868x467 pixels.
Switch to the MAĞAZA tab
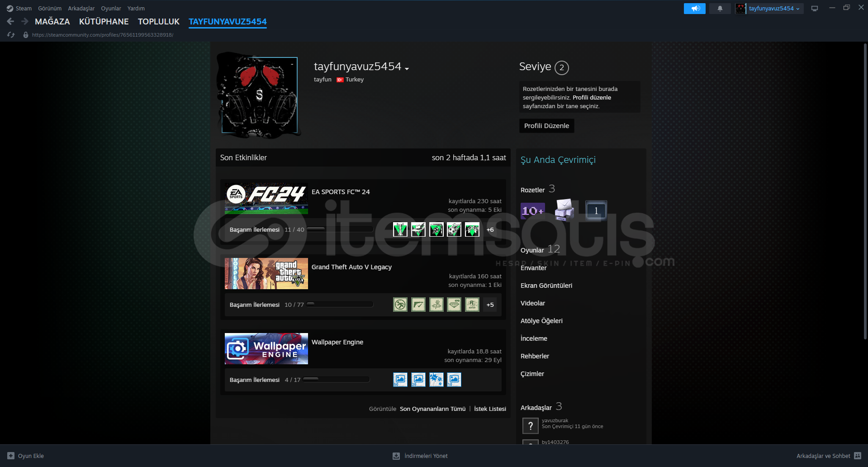(52, 21)
